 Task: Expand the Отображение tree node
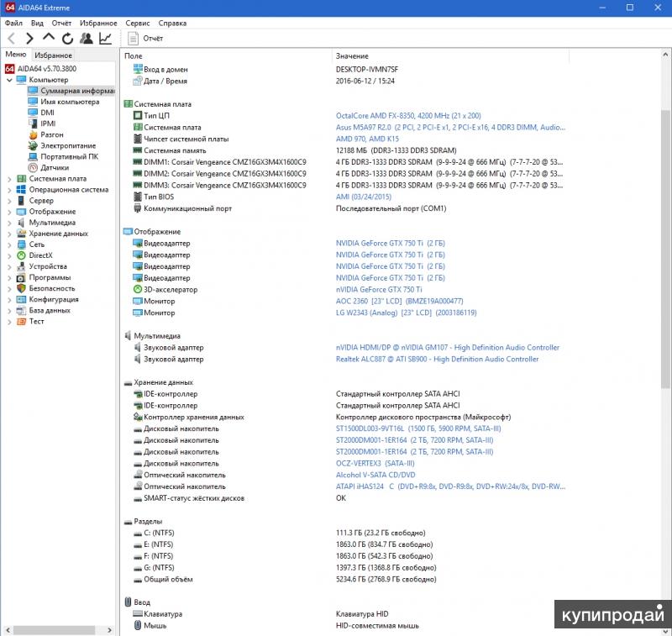point(9,213)
